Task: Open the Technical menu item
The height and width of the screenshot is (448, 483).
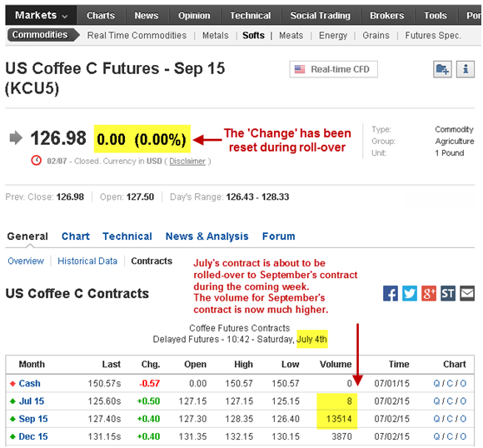Action: point(250,16)
